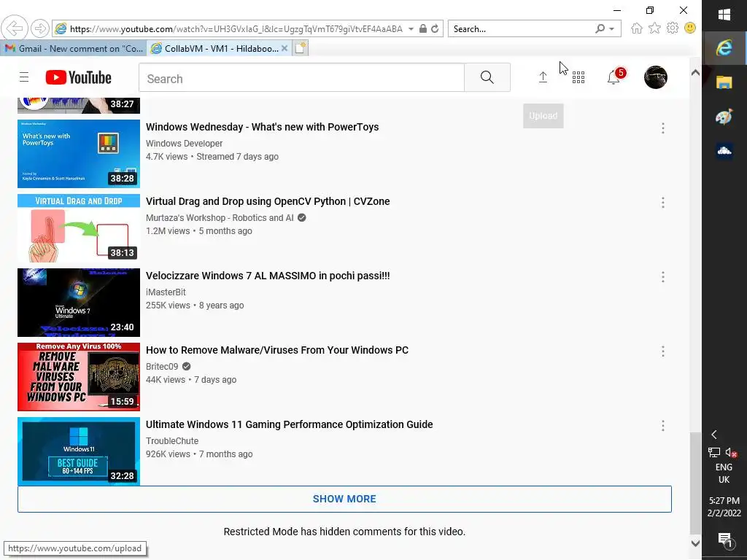747x560 pixels.
Task: Open Britec09 channel name
Action: coord(162,366)
